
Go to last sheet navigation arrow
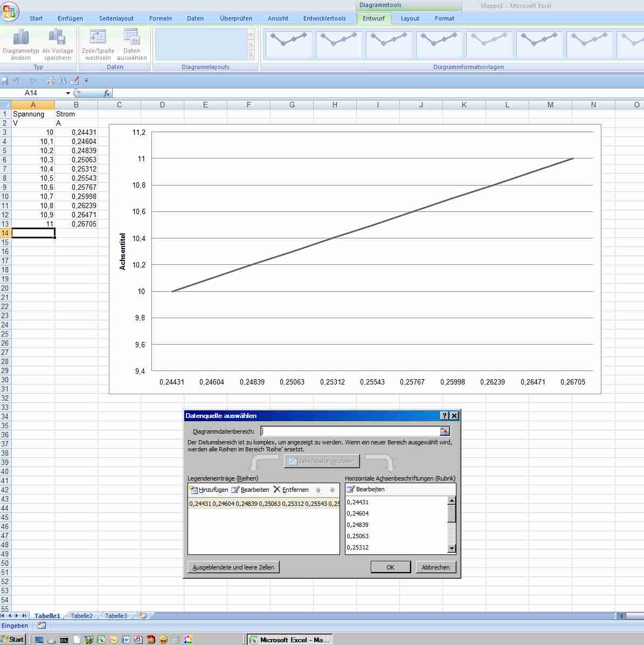coord(24,615)
